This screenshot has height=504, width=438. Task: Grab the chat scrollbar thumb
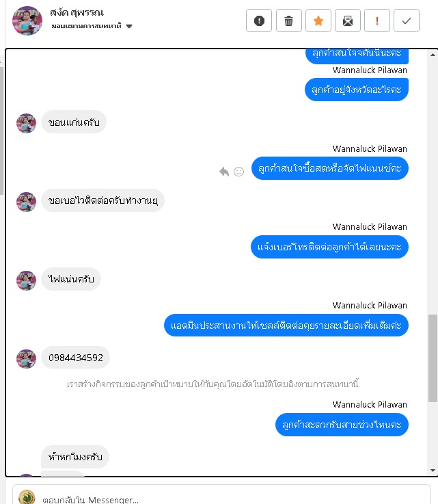pyautogui.click(x=433, y=358)
